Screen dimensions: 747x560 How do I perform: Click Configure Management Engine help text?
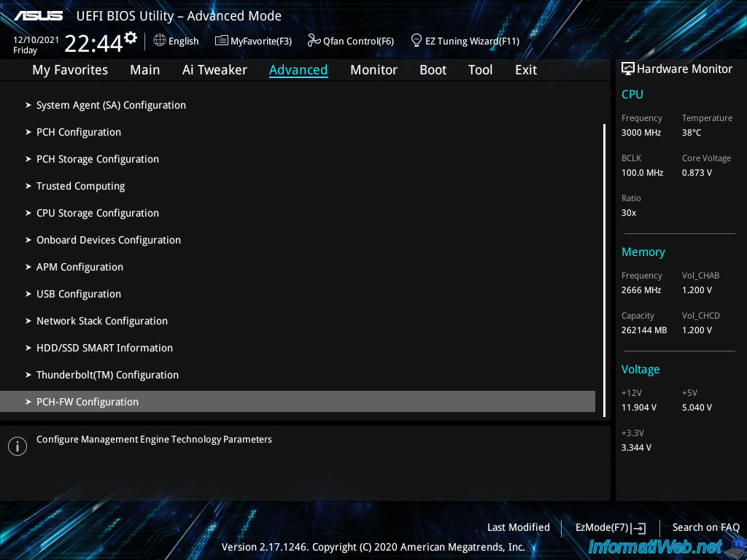tap(154, 440)
